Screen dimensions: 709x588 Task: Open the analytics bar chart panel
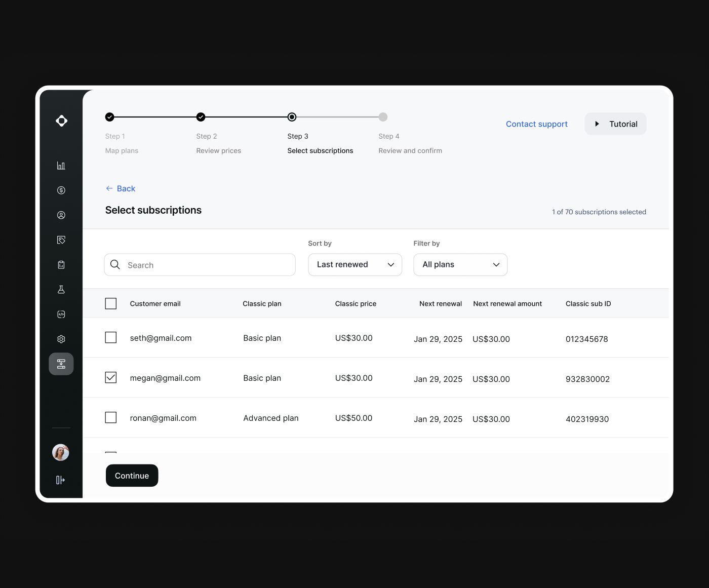(x=61, y=165)
